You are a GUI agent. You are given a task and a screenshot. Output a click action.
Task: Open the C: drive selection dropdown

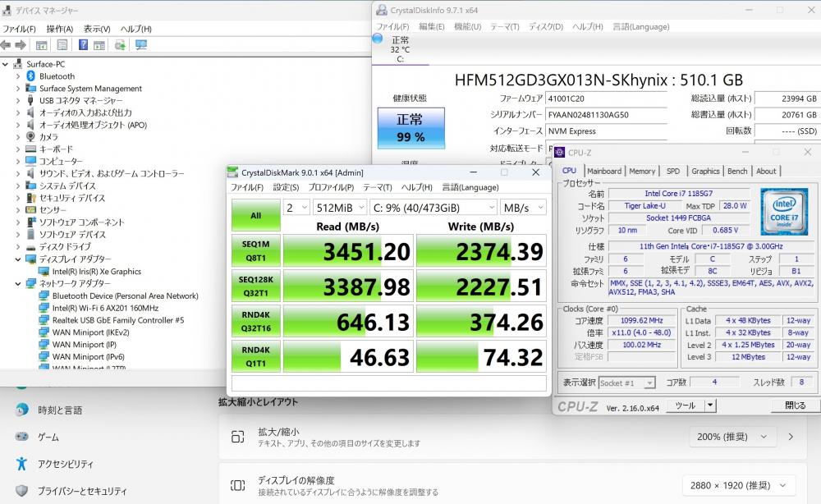tap(433, 208)
